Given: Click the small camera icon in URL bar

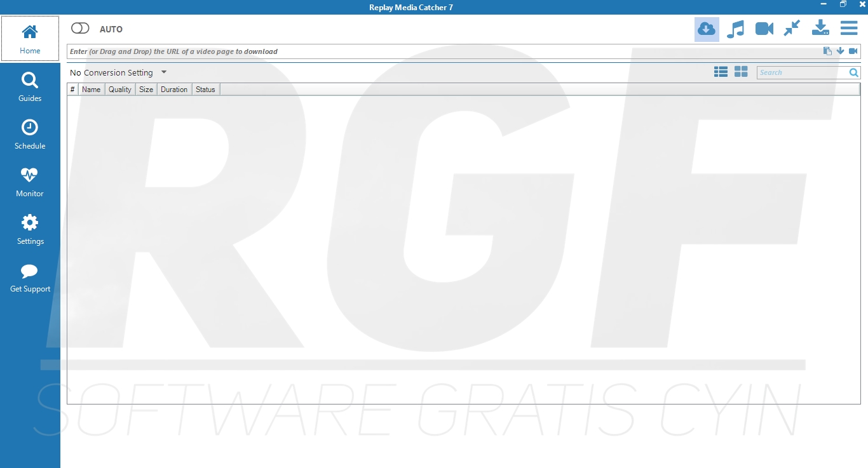Looking at the screenshot, I should [853, 51].
